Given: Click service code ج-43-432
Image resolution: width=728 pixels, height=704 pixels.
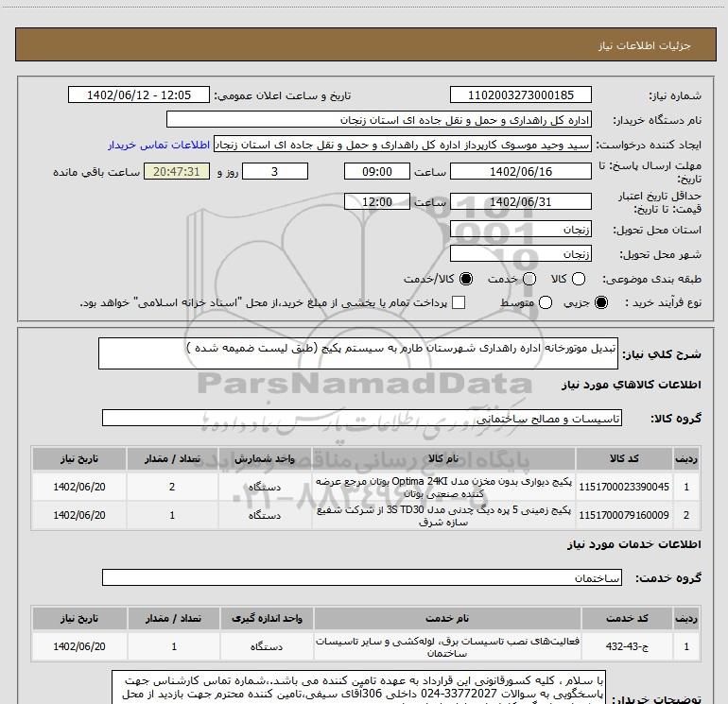Looking at the screenshot, I should tap(627, 646).
